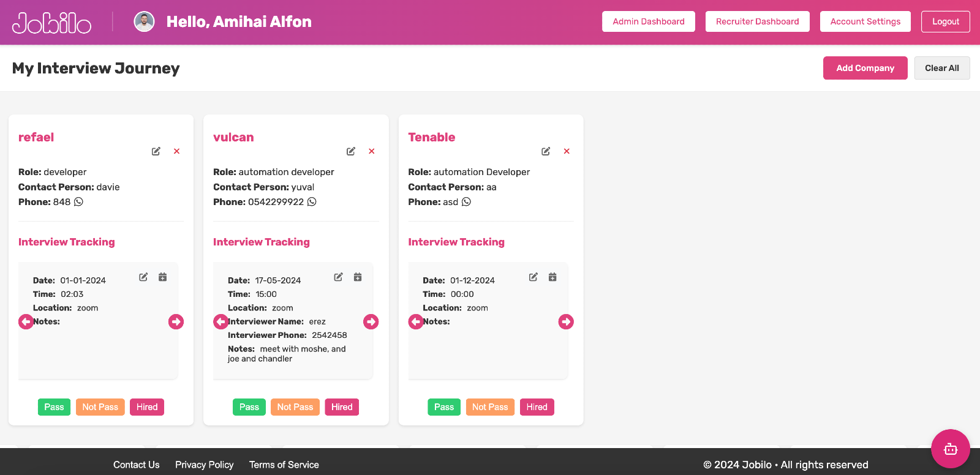
Task: Click the My Interview Journey heading
Action: 96,68
